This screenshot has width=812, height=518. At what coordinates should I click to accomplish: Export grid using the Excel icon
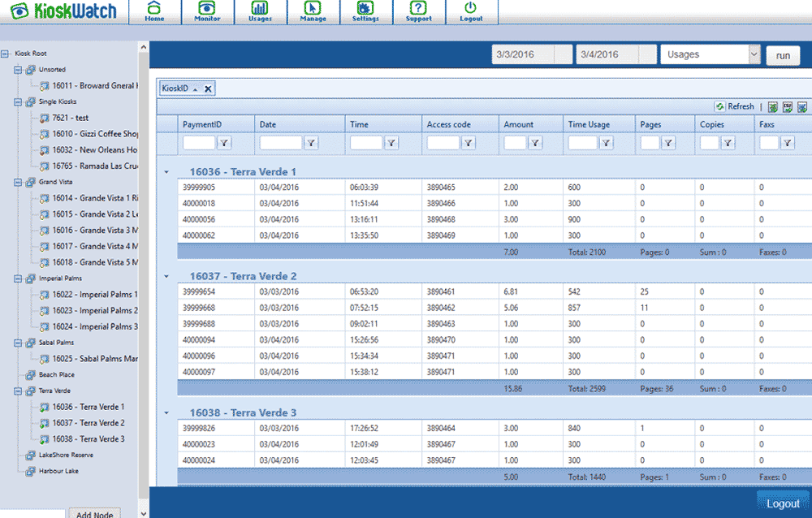pos(773,106)
